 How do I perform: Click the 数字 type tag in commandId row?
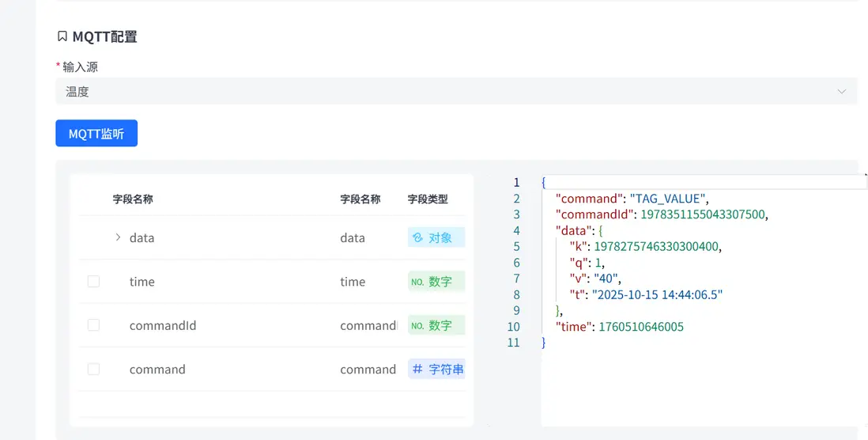[436, 325]
